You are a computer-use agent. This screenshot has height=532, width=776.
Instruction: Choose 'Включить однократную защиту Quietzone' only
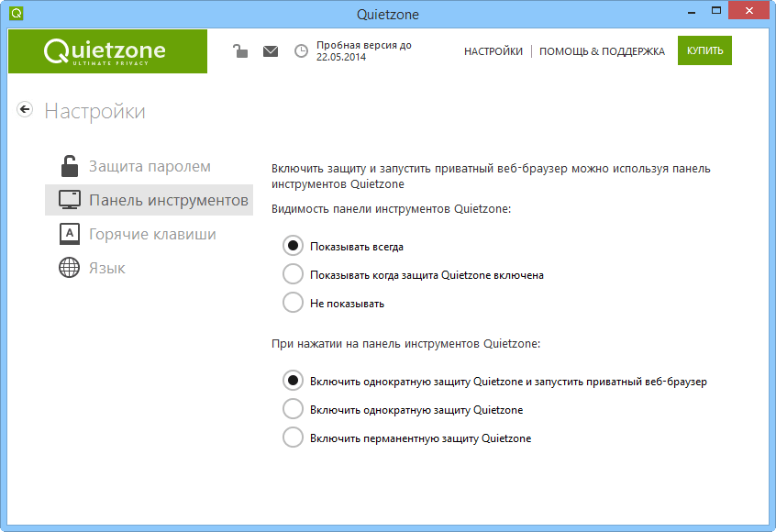(293, 409)
